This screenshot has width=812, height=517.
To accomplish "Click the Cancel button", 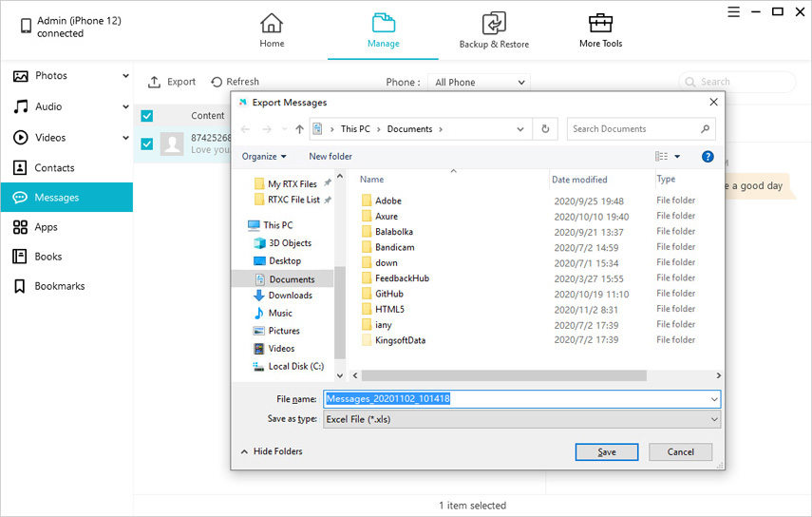I will point(681,452).
